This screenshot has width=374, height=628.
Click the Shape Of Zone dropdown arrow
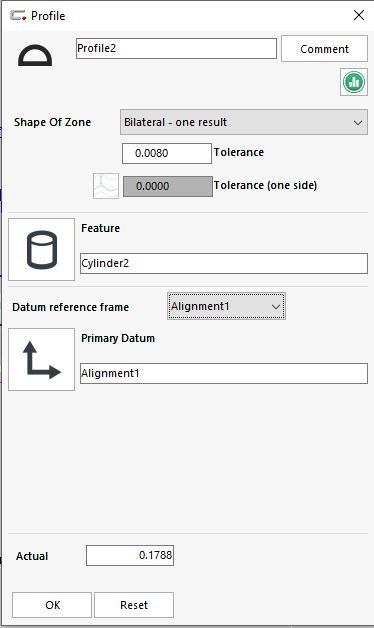point(358,123)
